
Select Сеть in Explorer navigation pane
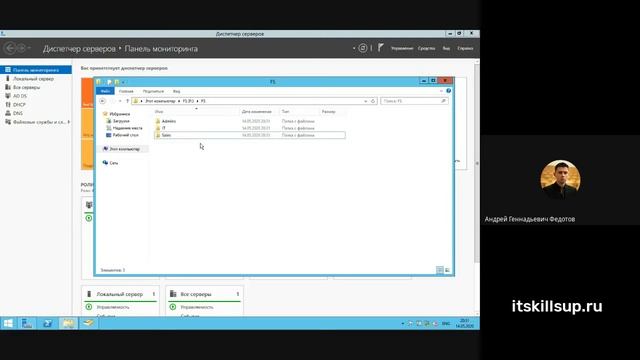[x=113, y=163]
